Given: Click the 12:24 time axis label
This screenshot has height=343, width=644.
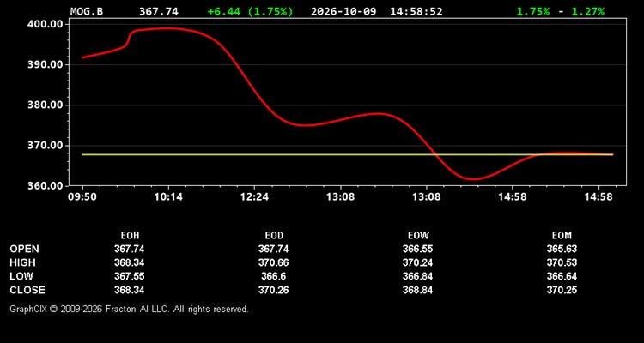Looking at the screenshot, I should 255,197.
